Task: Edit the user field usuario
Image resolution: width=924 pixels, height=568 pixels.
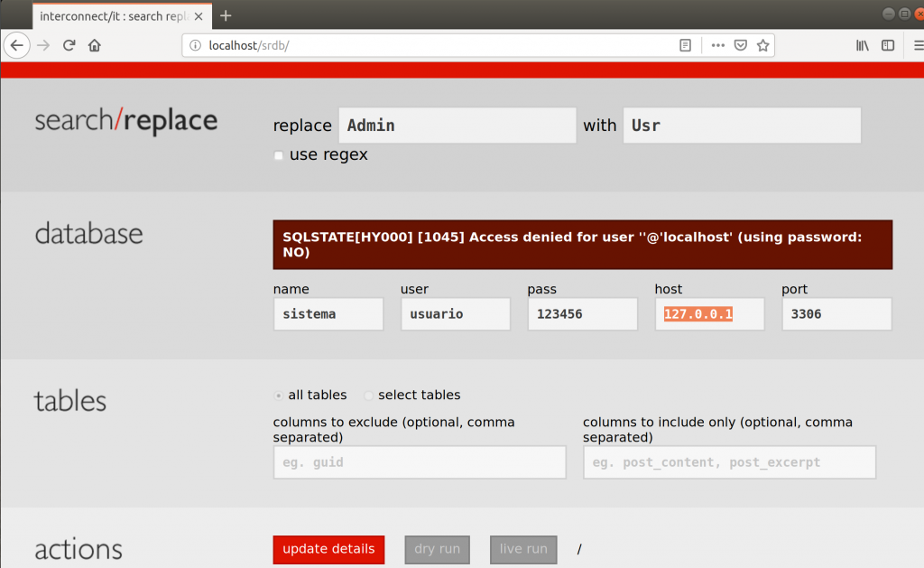Action: (456, 313)
